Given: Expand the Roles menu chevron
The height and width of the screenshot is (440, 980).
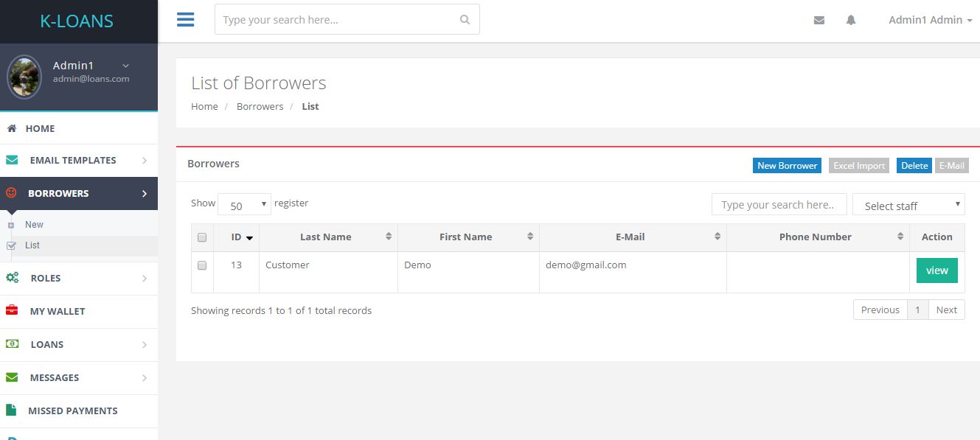Looking at the screenshot, I should point(144,278).
